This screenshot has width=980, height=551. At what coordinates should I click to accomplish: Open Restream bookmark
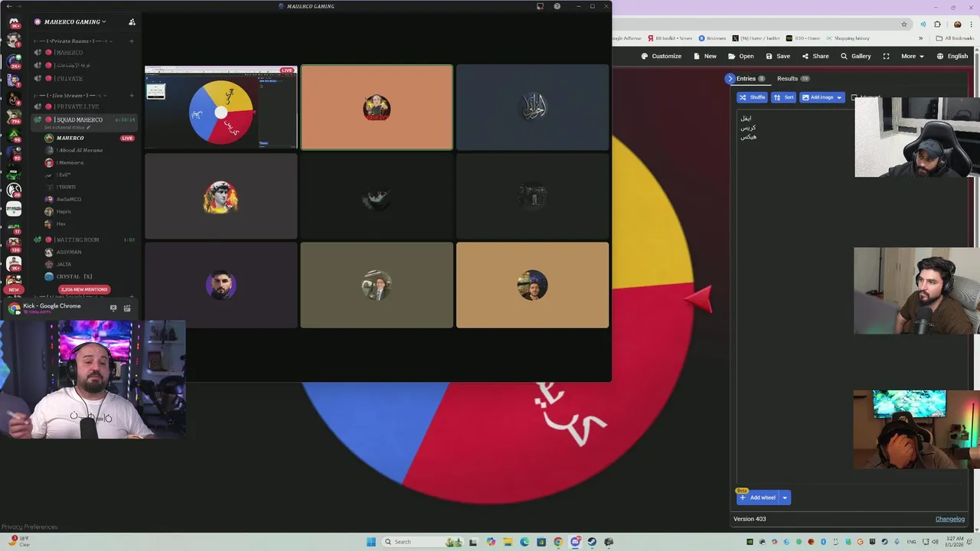(712, 38)
